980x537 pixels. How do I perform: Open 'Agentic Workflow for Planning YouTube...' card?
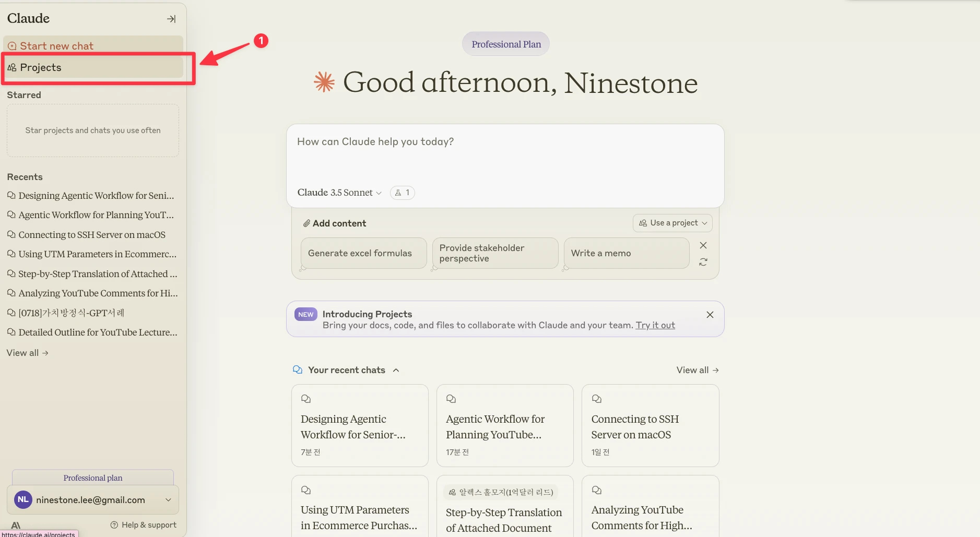click(x=505, y=426)
